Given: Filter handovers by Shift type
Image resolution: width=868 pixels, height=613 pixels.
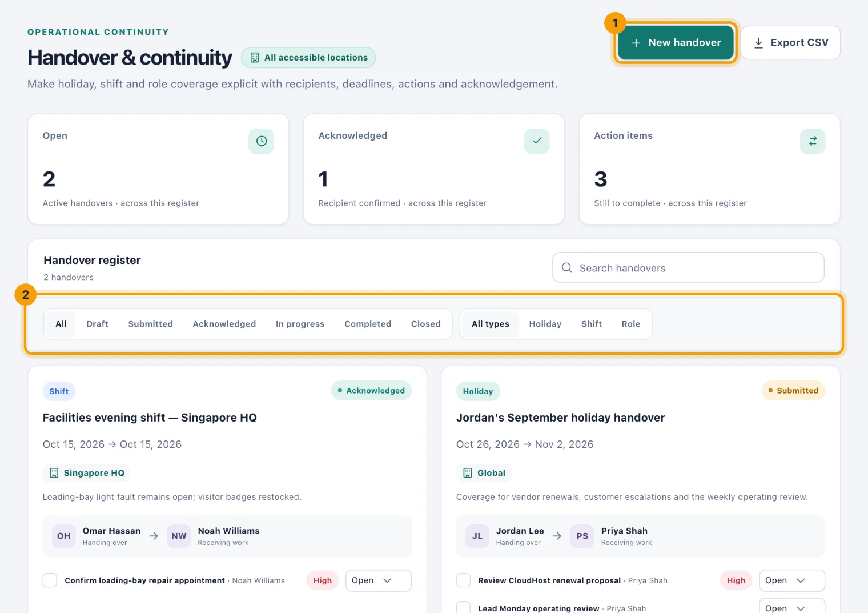Looking at the screenshot, I should click(592, 324).
